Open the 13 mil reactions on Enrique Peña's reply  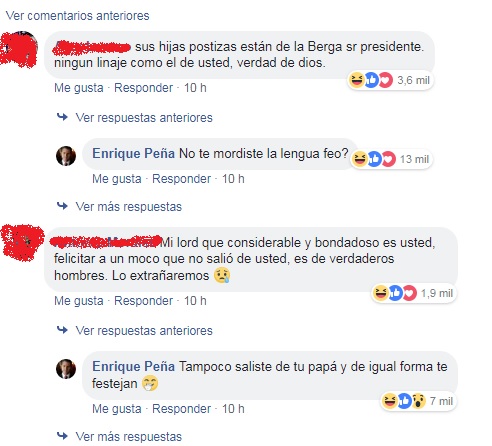(391, 159)
